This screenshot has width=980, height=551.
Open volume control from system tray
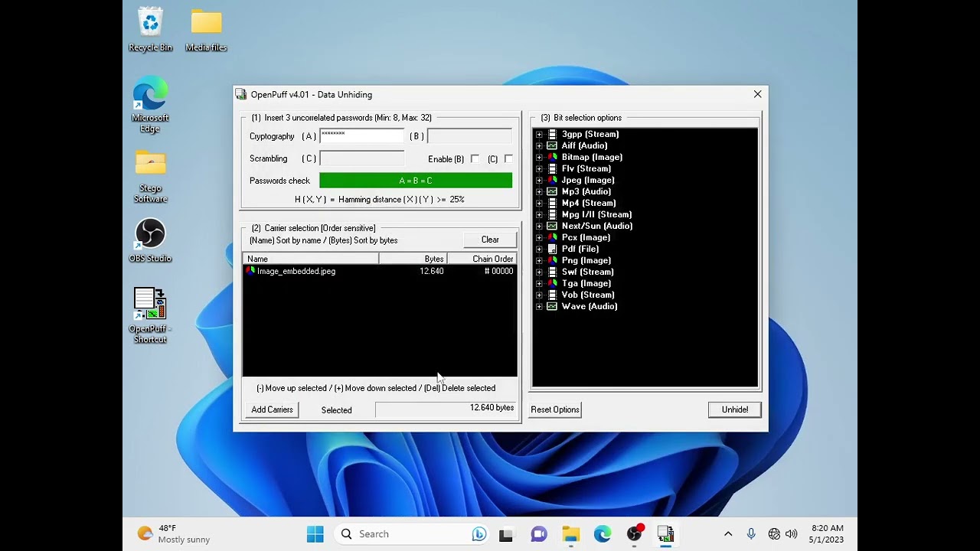point(791,534)
